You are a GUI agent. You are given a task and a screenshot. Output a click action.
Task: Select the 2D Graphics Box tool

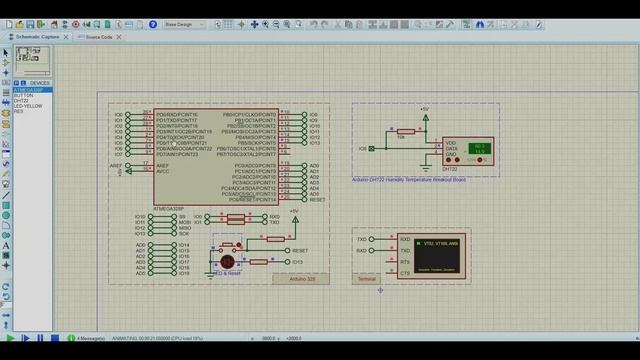6,205
